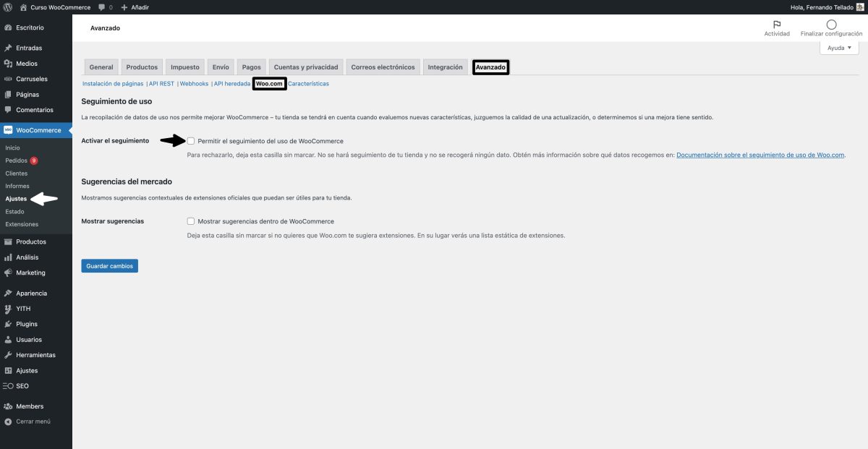Click the Marketing megaphone icon
This screenshot has width=868, height=449.
point(9,273)
